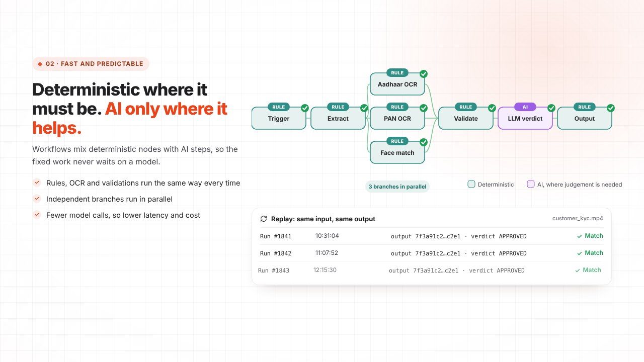Select the PAN OCR node
Image resolution: width=644 pixels, height=362 pixels.
click(397, 118)
